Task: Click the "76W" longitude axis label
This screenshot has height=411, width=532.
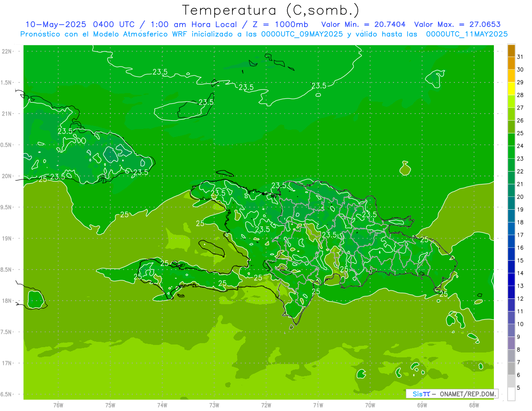Action: 58,405
